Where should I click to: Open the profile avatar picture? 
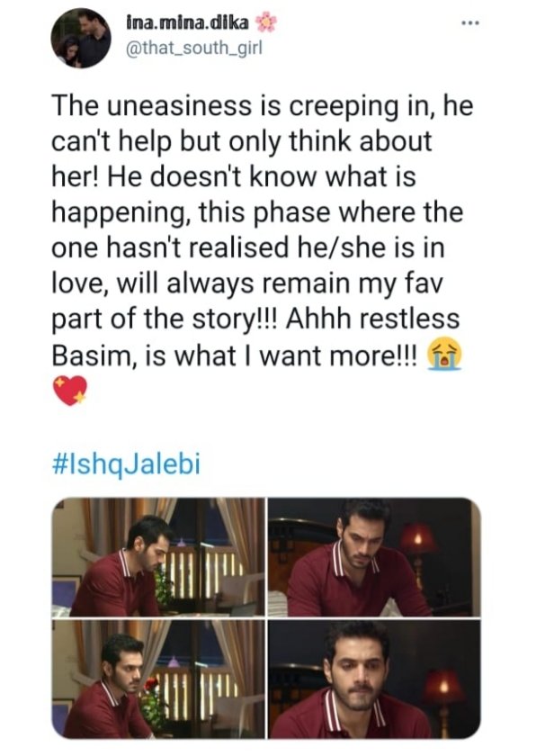point(81,38)
